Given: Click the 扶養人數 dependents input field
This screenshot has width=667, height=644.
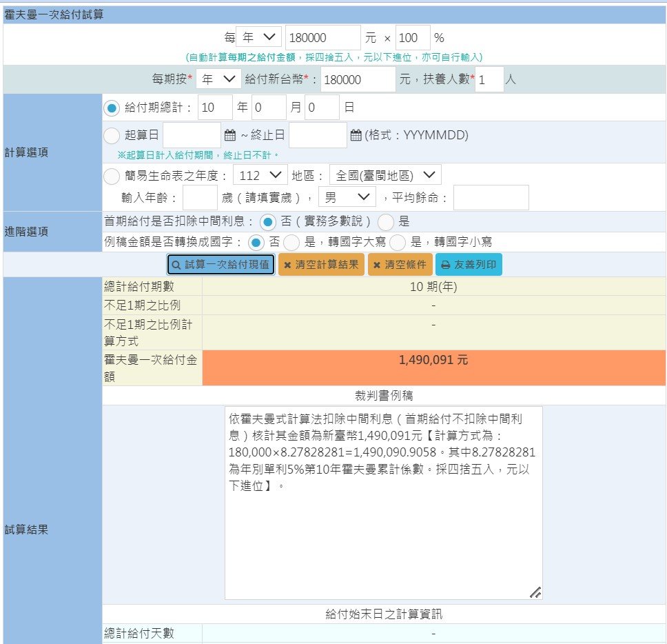Looking at the screenshot, I should coord(488,79).
